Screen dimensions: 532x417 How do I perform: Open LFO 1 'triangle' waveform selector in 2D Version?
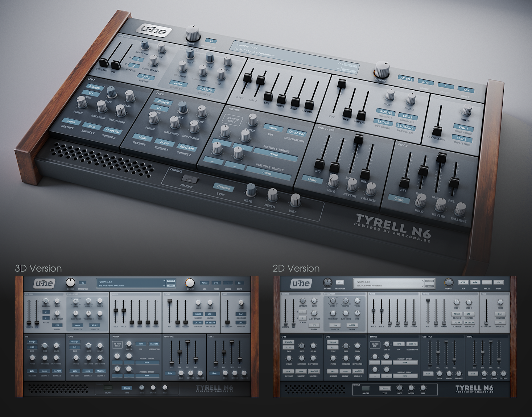pos(289,342)
